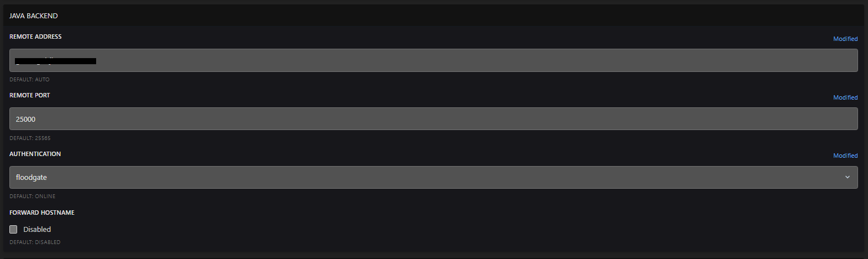
Task: Click the Authentication field label
Action: 35,154
